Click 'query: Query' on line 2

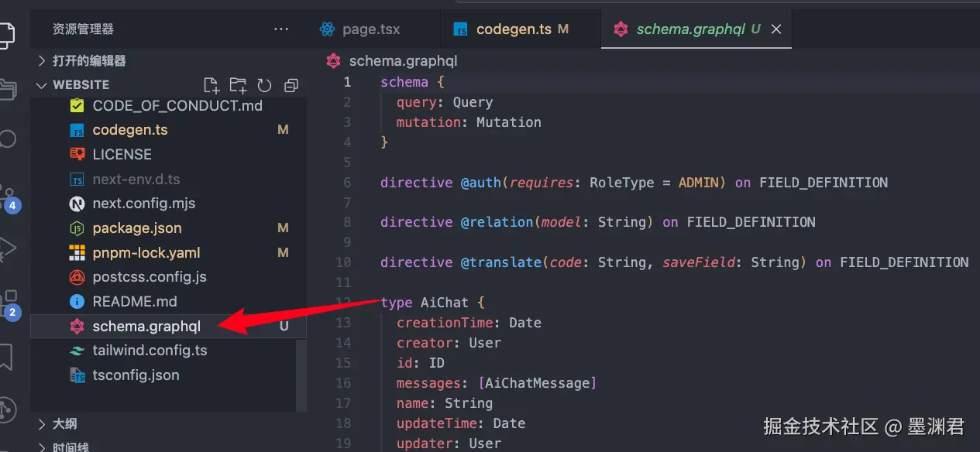tap(445, 102)
